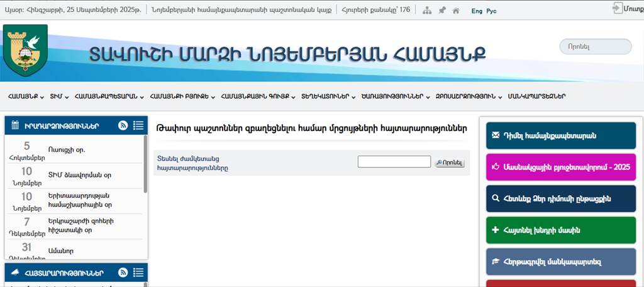Viewport: 644px width, 287px height.
Task: Open list view icon for Հայտարարություններ panel
Action: coord(139,273)
